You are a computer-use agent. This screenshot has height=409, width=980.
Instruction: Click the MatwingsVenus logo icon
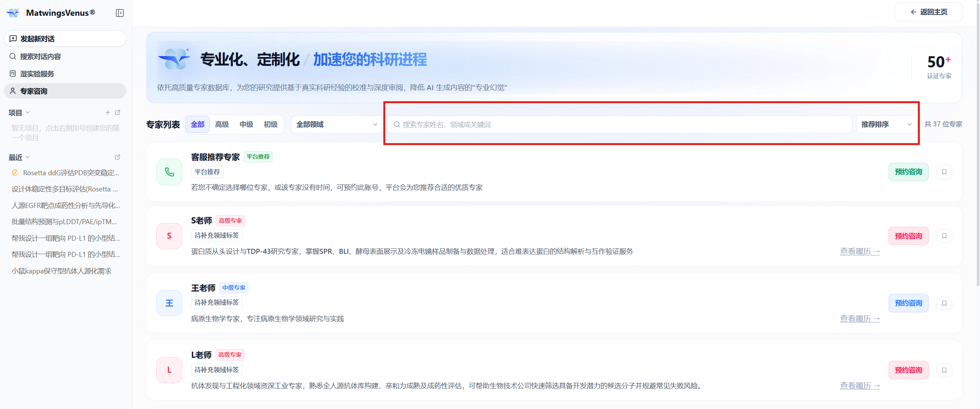pos(13,13)
